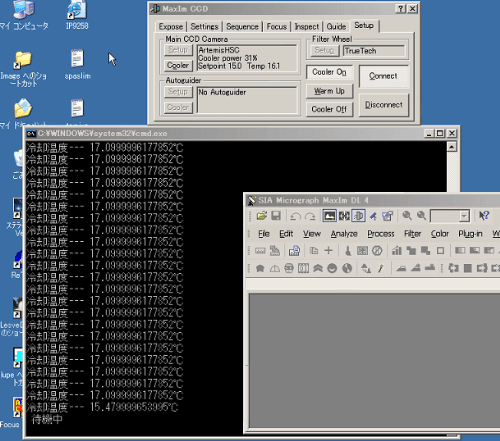Click the cmd.exe scrollbar up arrow
The image size is (500, 441).
pos(452,147)
